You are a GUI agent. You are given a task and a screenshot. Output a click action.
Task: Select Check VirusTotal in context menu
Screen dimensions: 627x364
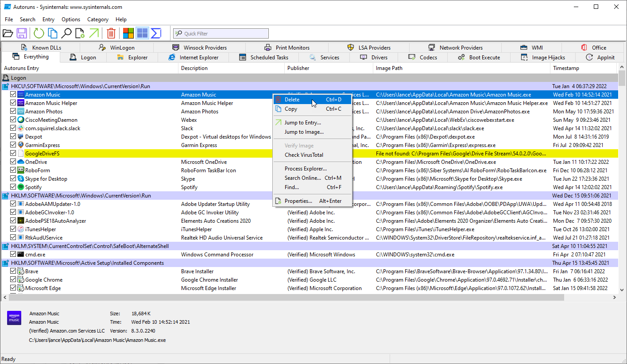[x=304, y=155]
